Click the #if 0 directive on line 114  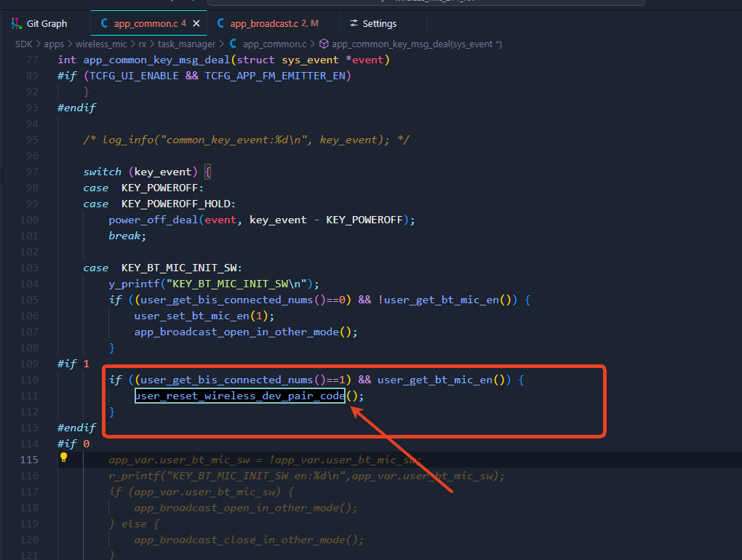click(x=73, y=444)
